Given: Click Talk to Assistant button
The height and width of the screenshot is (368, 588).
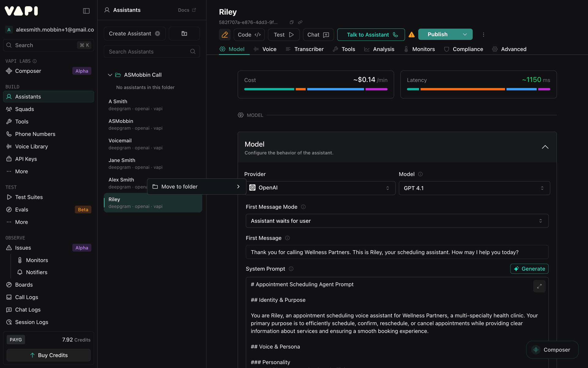Looking at the screenshot, I should pyautogui.click(x=371, y=35).
